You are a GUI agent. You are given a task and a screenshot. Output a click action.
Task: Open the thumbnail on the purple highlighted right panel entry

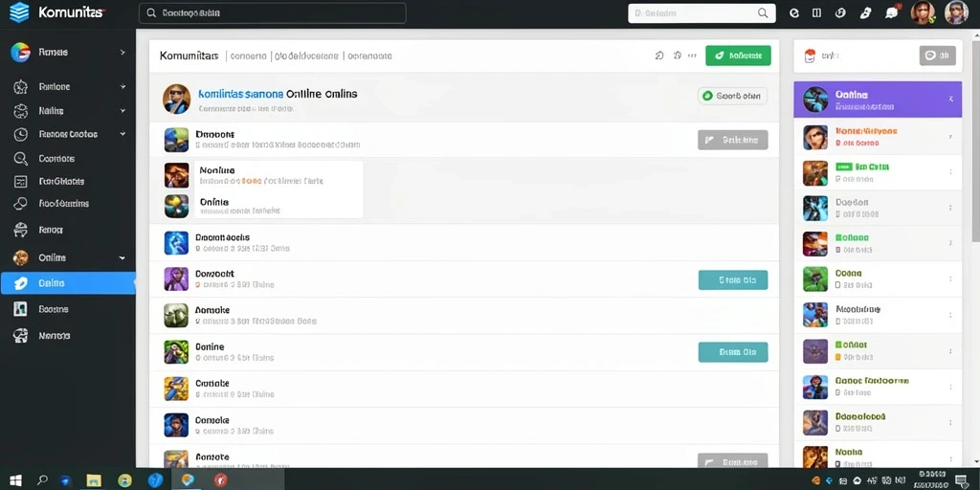tap(815, 99)
